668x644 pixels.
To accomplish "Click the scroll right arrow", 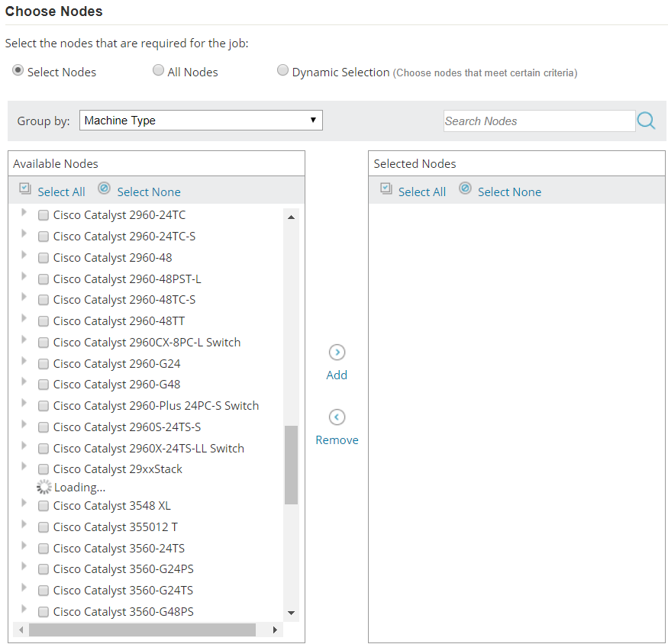I will click(x=275, y=630).
